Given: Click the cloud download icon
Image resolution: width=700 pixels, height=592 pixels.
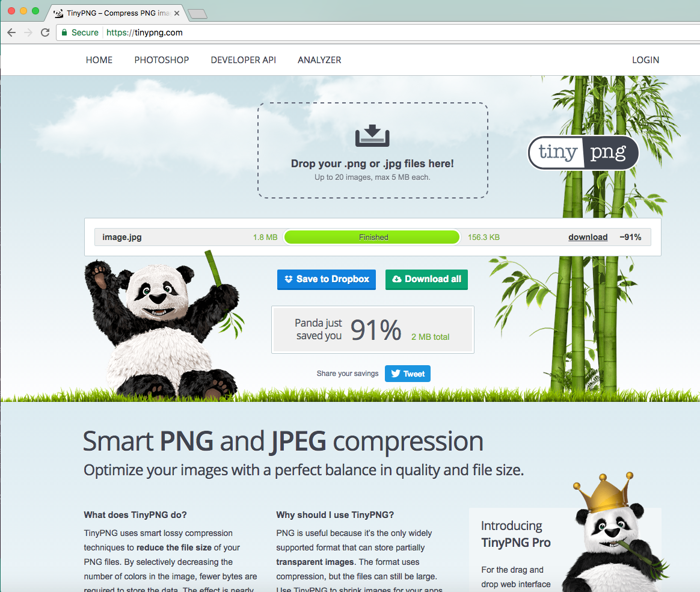Looking at the screenshot, I should point(397,279).
